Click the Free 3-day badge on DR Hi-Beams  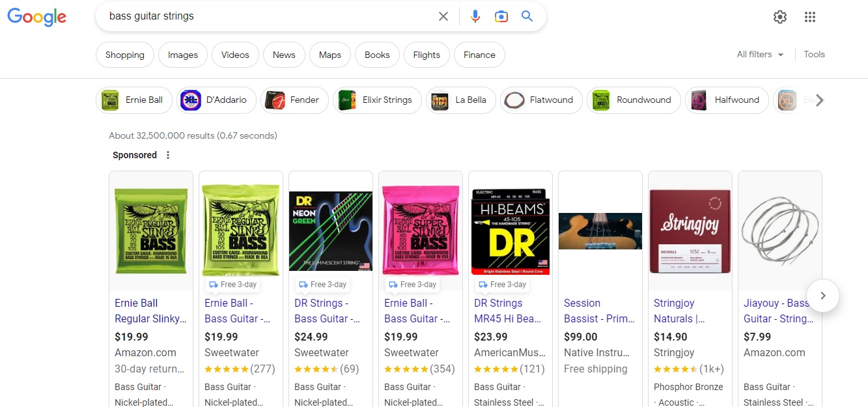pos(502,285)
